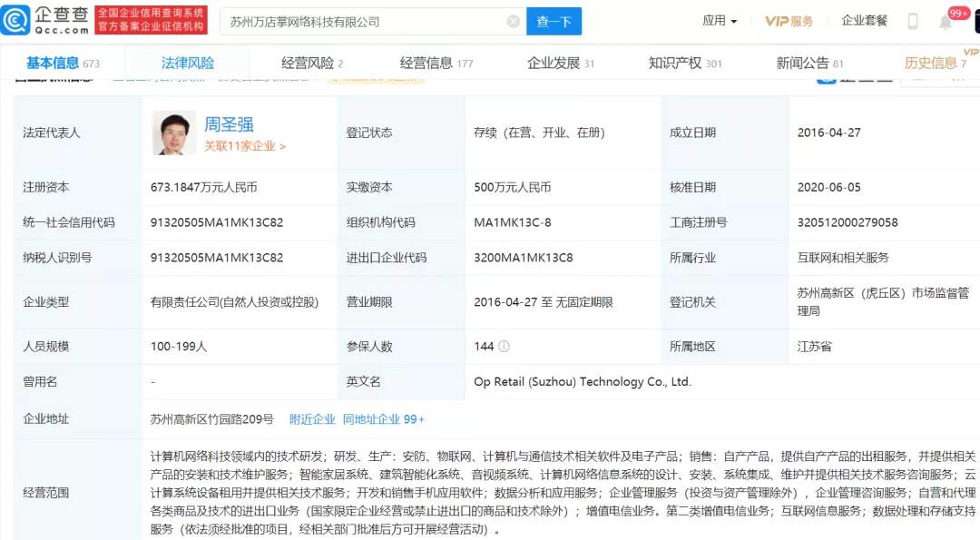Open 同地址企业 99+ link

(x=383, y=419)
